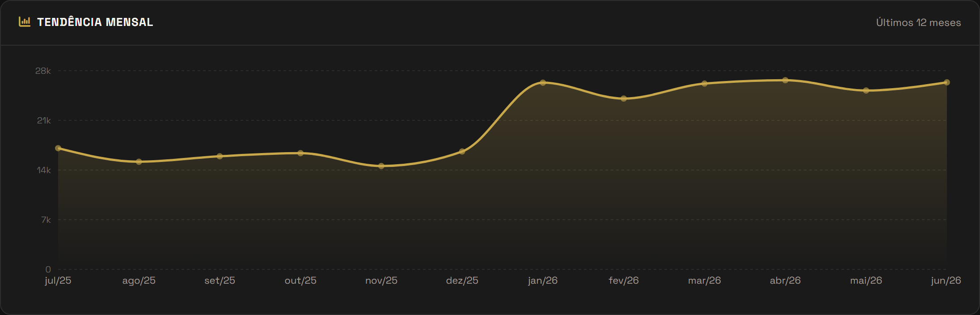Click the jan/26 x-axis label
Screen dimensions: 980x315
[543, 281]
